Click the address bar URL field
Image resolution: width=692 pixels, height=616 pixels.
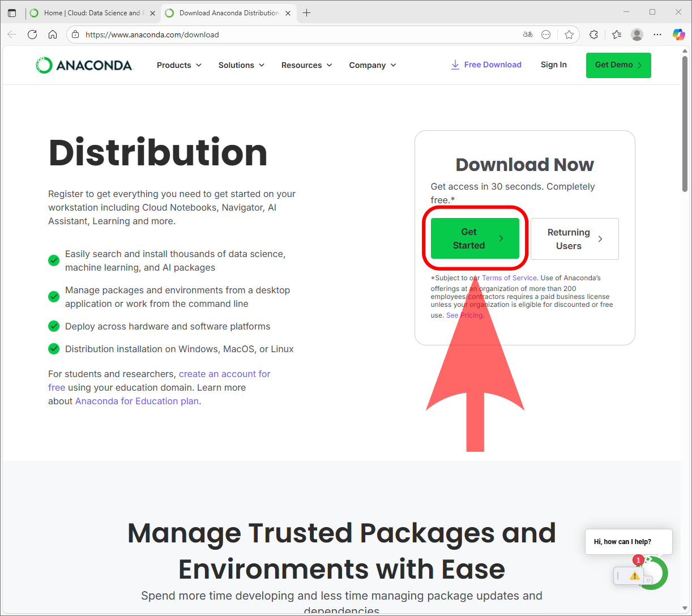click(294, 35)
